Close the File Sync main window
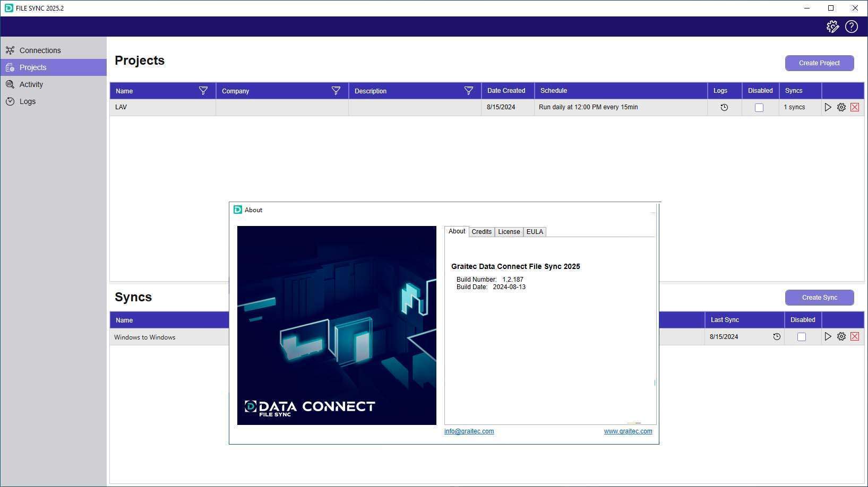The height and width of the screenshot is (487, 868). point(855,8)
